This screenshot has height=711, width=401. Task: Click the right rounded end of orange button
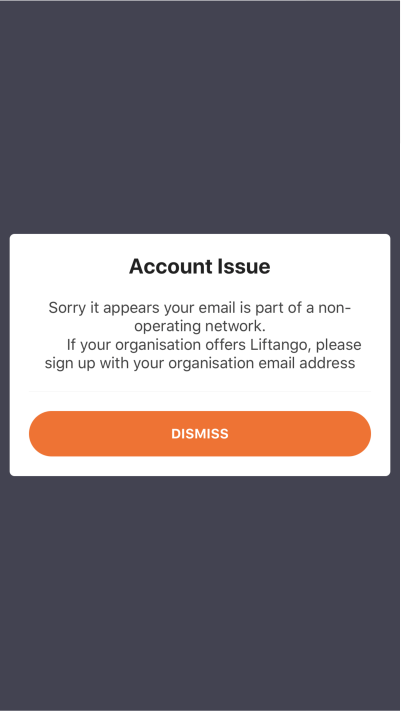357,433
